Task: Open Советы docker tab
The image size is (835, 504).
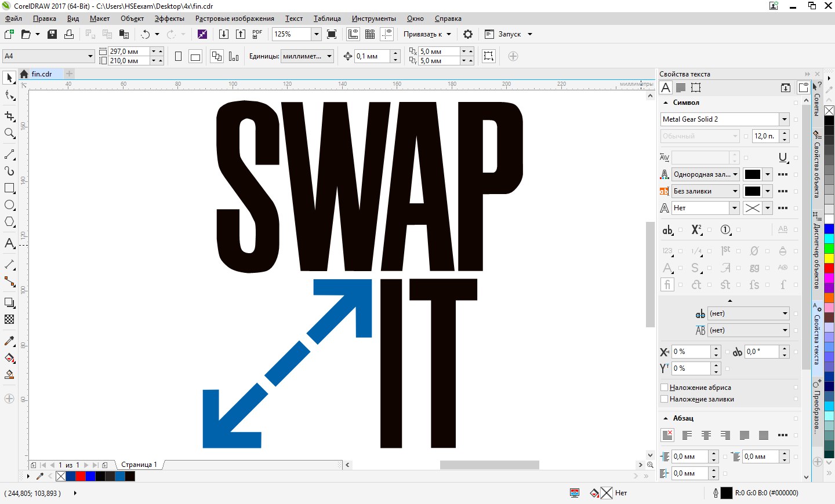Action: point(816,100)
